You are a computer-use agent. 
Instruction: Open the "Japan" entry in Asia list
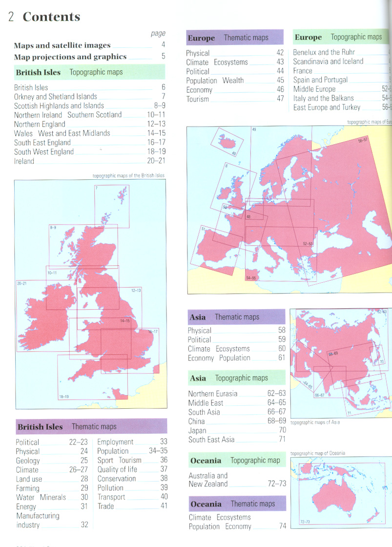point(197,431)
